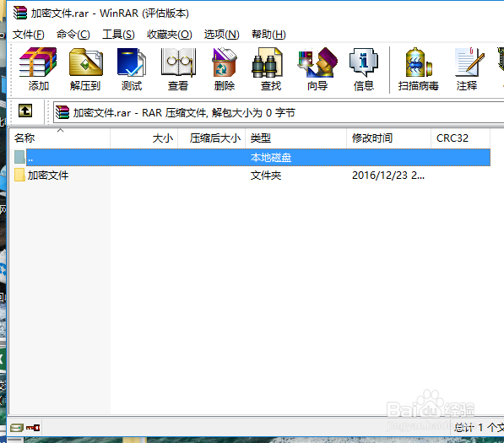Click the 2016/12/23 modified date cell

(x=388, y=175)
